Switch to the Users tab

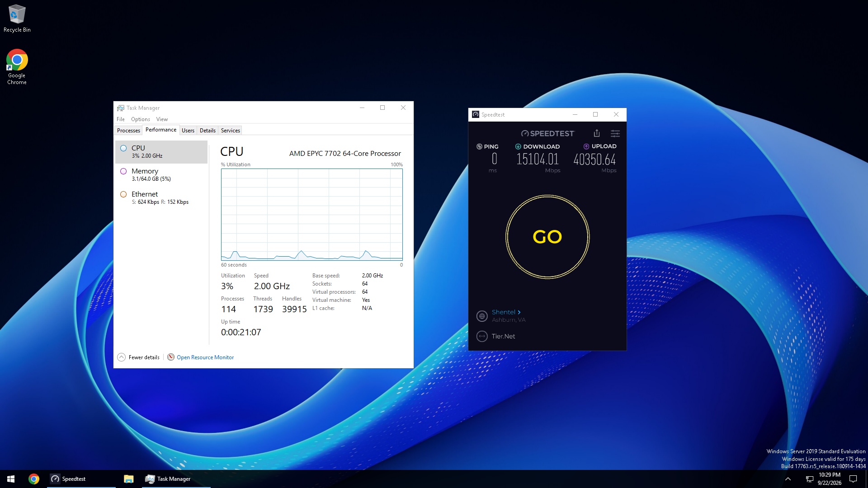coord(188,131)
